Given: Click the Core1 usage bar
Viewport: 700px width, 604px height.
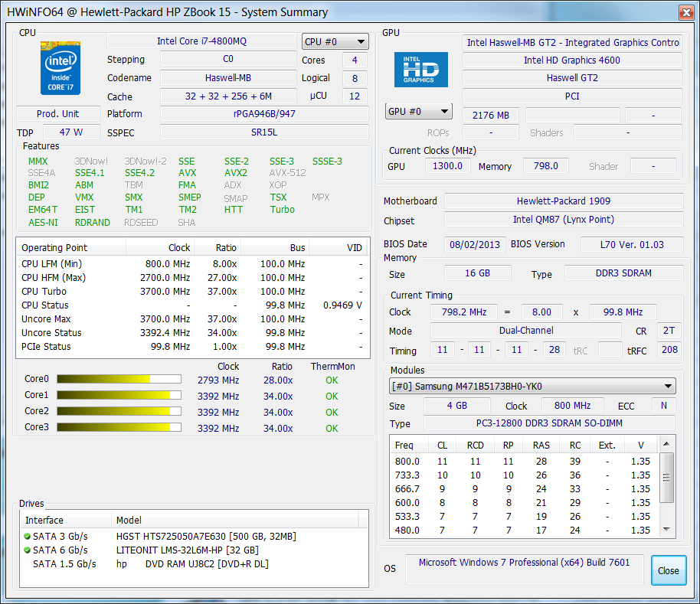Looking at the screenshot, I should click(x=119, y=395).
